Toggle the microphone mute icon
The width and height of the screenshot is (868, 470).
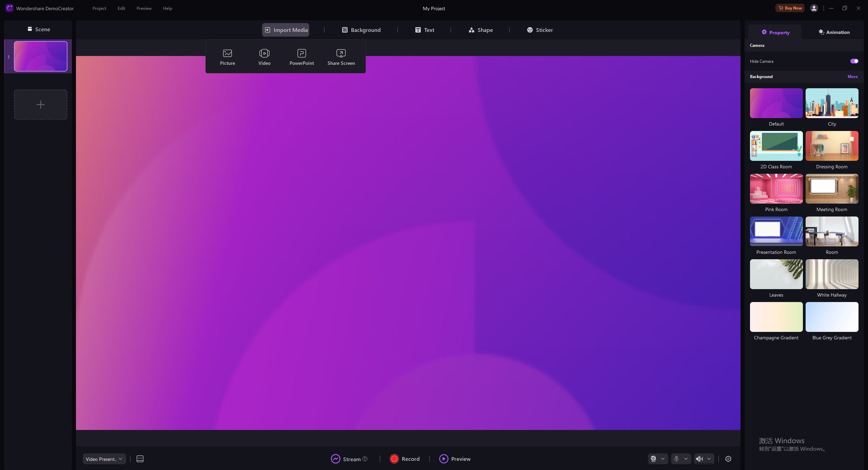676,459
